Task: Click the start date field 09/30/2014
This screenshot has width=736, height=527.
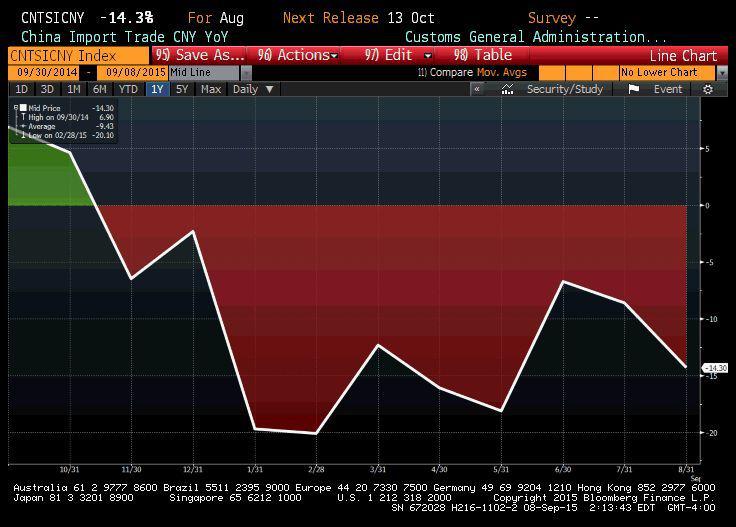Action: (45, 73)
